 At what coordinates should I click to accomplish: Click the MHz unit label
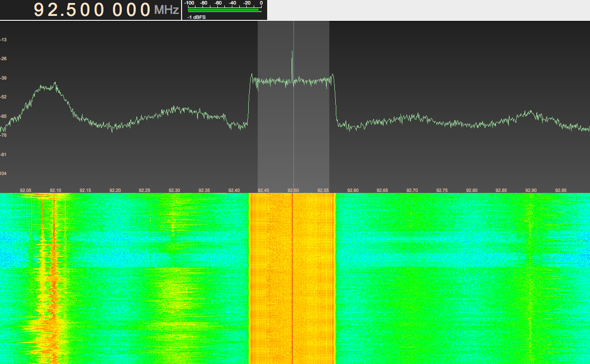(166, 10)
